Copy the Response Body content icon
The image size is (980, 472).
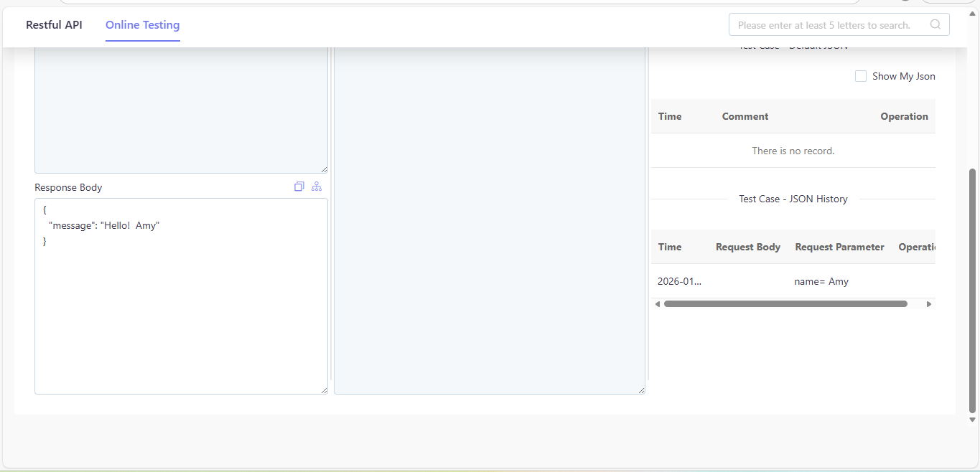point(299,187)
